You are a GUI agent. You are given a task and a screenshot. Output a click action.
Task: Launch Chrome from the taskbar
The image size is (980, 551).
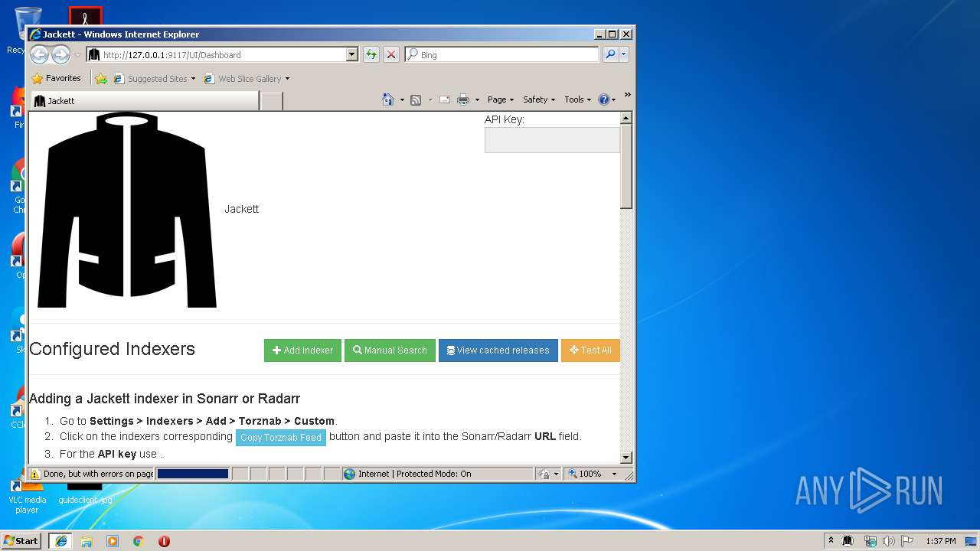(139, 541)
